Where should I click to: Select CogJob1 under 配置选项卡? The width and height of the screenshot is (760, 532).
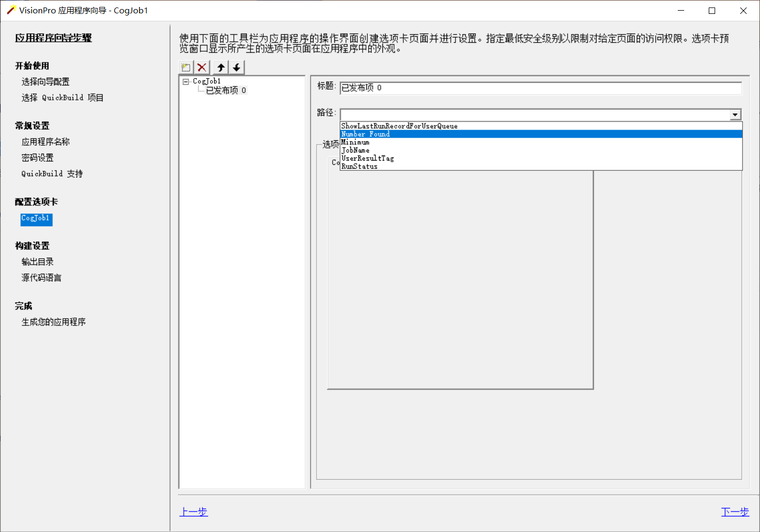(x=36, y=219)
